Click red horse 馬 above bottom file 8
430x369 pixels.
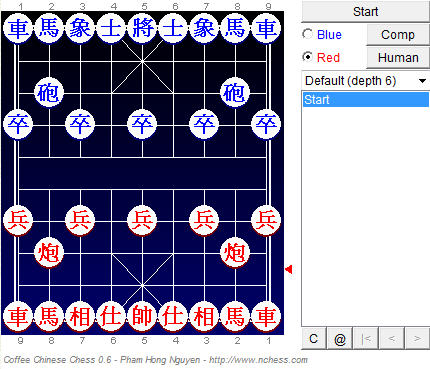tap(49, 316)
